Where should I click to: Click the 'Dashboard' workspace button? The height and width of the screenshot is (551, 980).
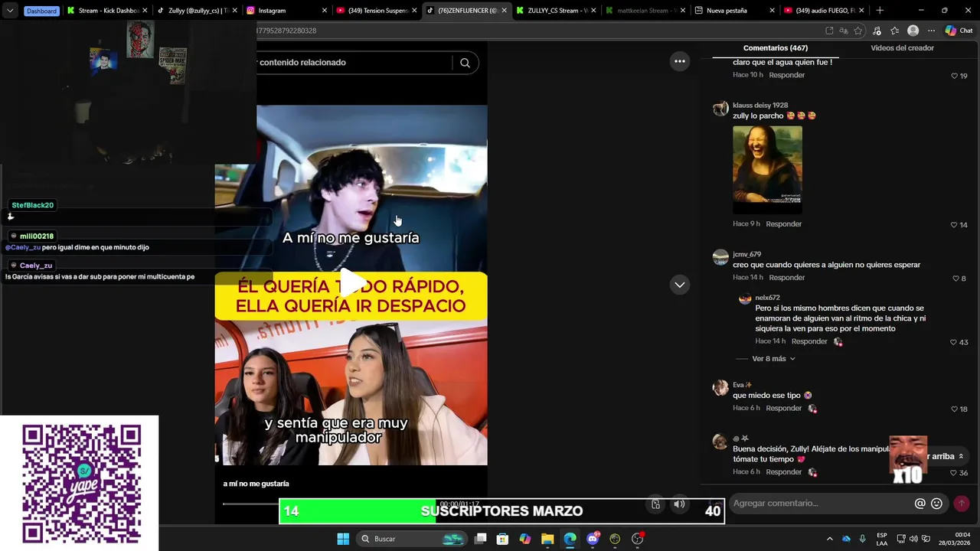point(41,11)
